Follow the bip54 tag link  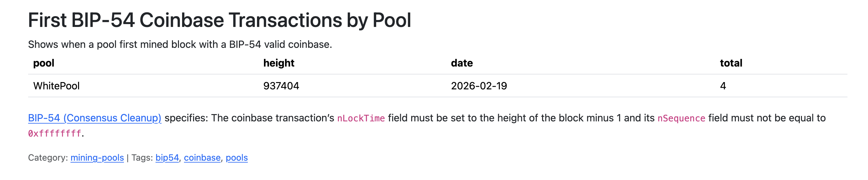pos(167,158)
